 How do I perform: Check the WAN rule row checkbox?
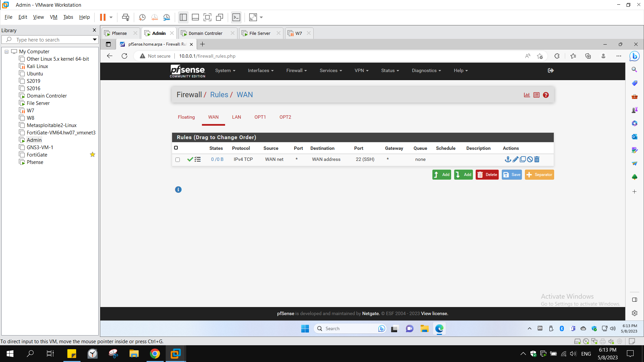pos(177,160)
